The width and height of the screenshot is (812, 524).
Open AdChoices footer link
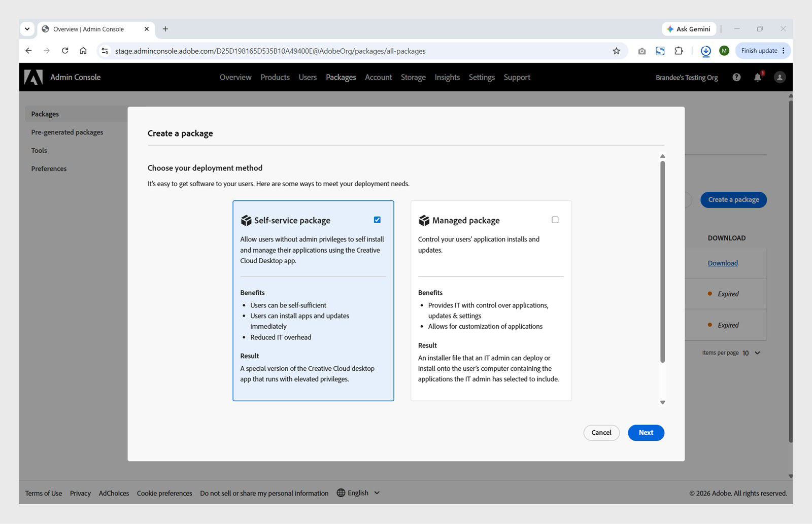point(114,493)
